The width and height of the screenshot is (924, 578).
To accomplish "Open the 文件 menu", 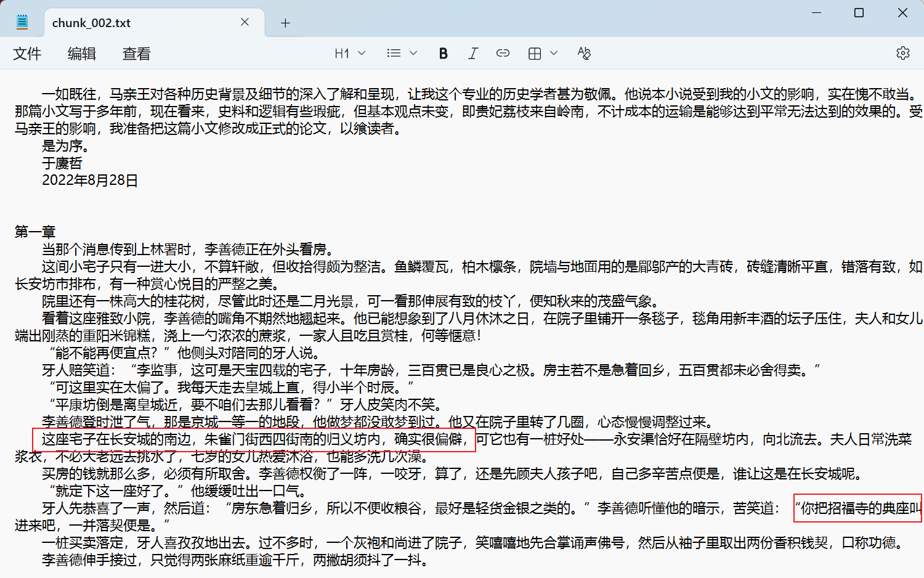I will coord(27,54).
